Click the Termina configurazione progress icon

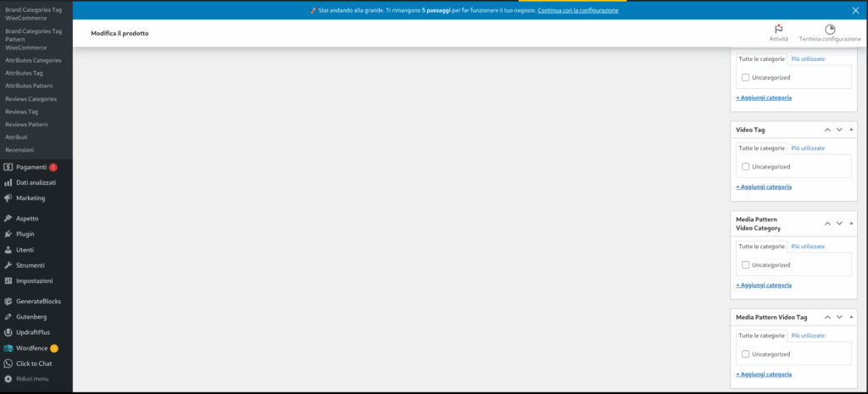(x=830, y=30)
